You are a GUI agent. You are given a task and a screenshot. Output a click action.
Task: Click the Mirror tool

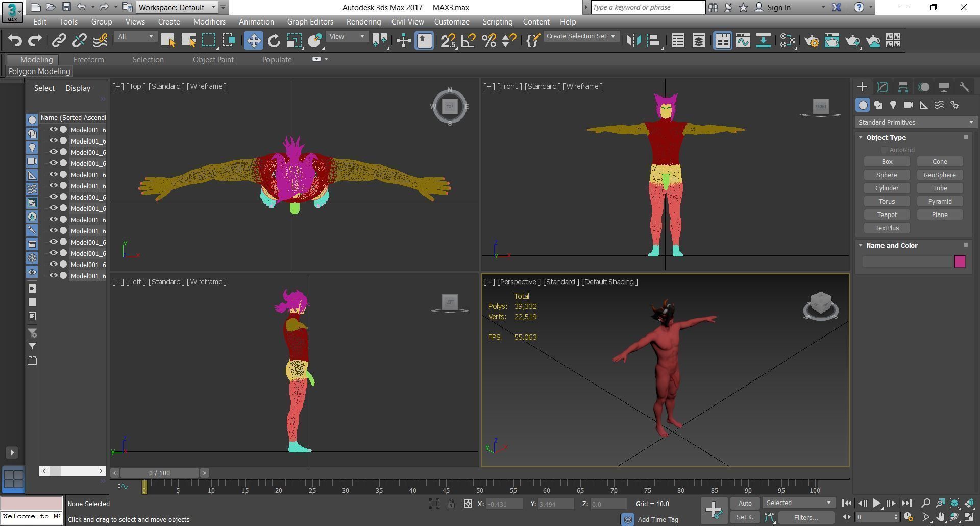[633, 41]
